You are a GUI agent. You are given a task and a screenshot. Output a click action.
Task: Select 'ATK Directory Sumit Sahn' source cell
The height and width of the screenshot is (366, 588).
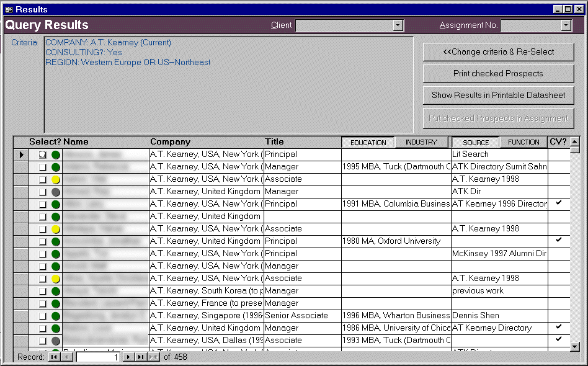click(x=499, y=167)
